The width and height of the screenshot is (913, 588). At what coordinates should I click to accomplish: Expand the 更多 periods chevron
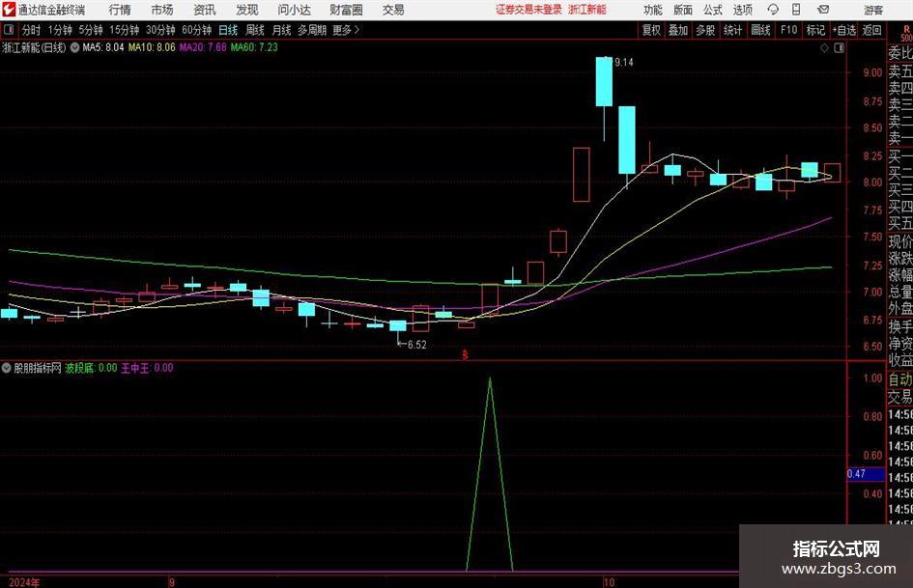(x=357, y=30)
